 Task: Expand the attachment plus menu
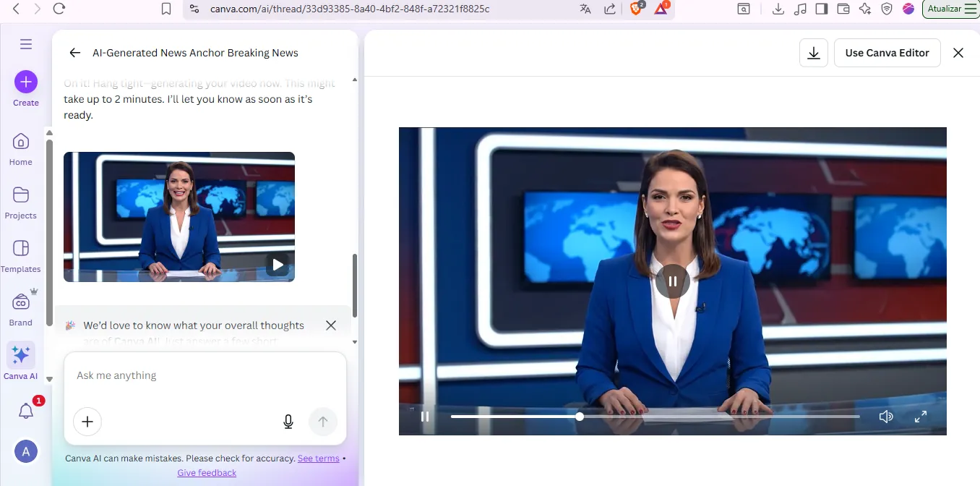[87, 422]
